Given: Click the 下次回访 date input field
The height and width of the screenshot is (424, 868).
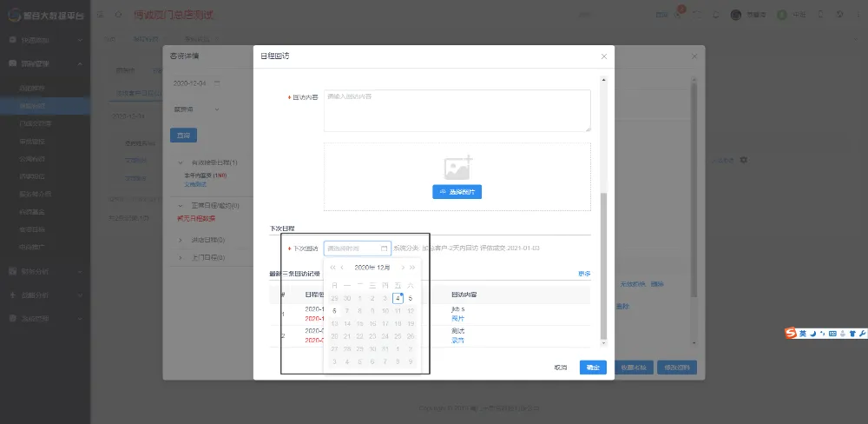Looking at the screenshot, I should point(352,248).
